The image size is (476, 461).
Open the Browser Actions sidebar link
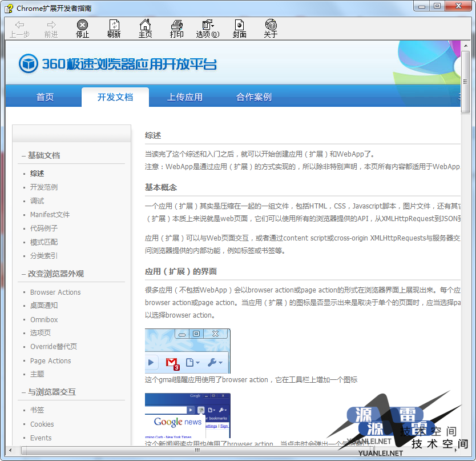click(55, 292)
